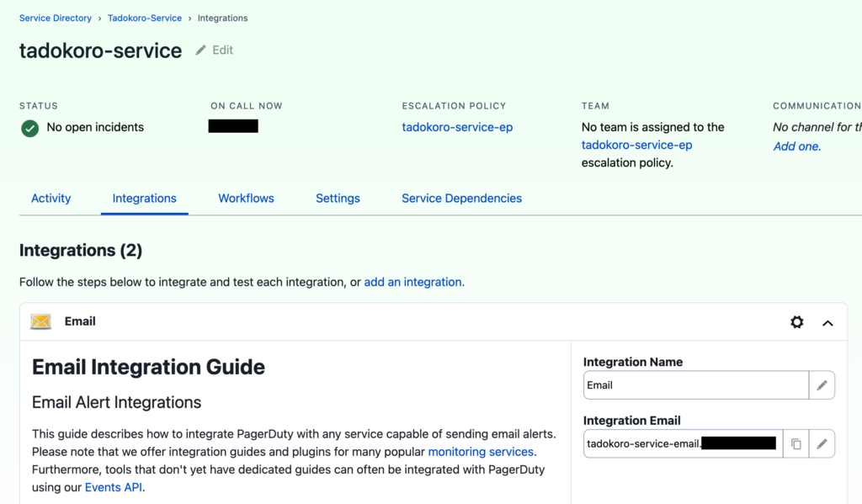Click the Integrations breadcrumb text
This screenshot has height=504, width=862.
222,19
